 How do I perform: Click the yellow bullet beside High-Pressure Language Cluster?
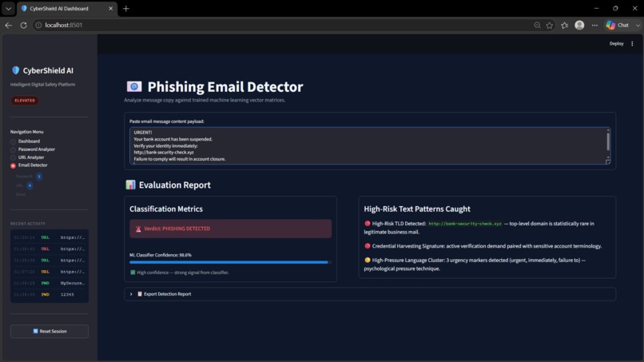368,260
